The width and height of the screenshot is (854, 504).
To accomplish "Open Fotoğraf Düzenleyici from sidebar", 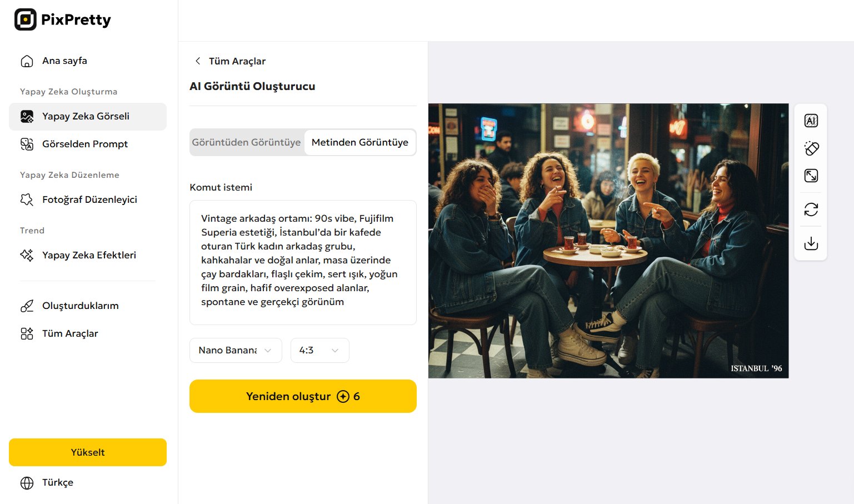I will coord(89,200).
